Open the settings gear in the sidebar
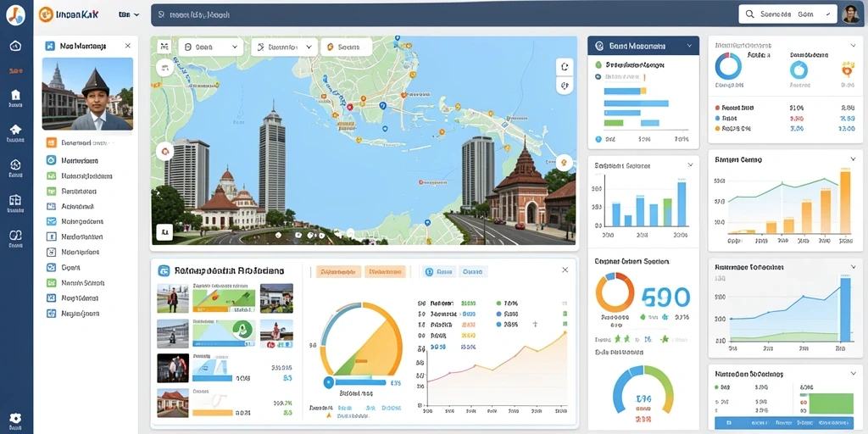 coord(15,418)
